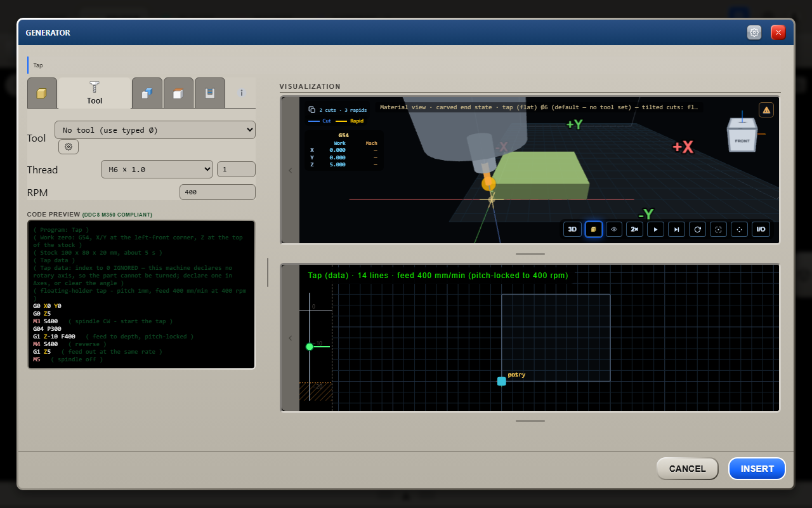Click the RPM input field
The width and height of the screenshot is (812, 508).
pyautogui.click(x=218, y=192)
